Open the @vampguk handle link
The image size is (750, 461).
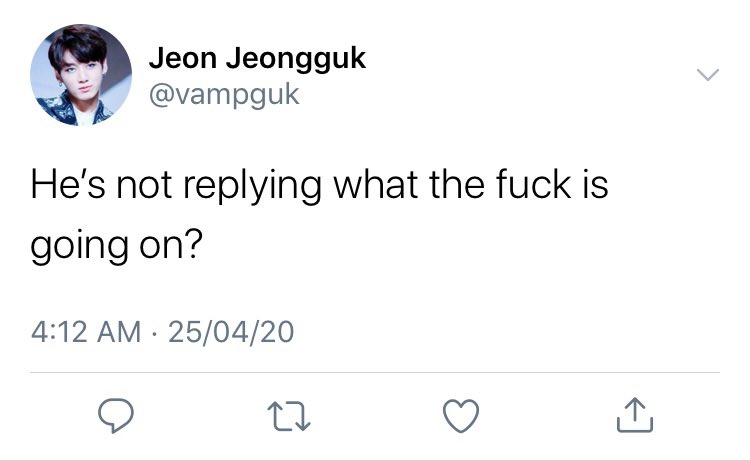click(224, 95)
